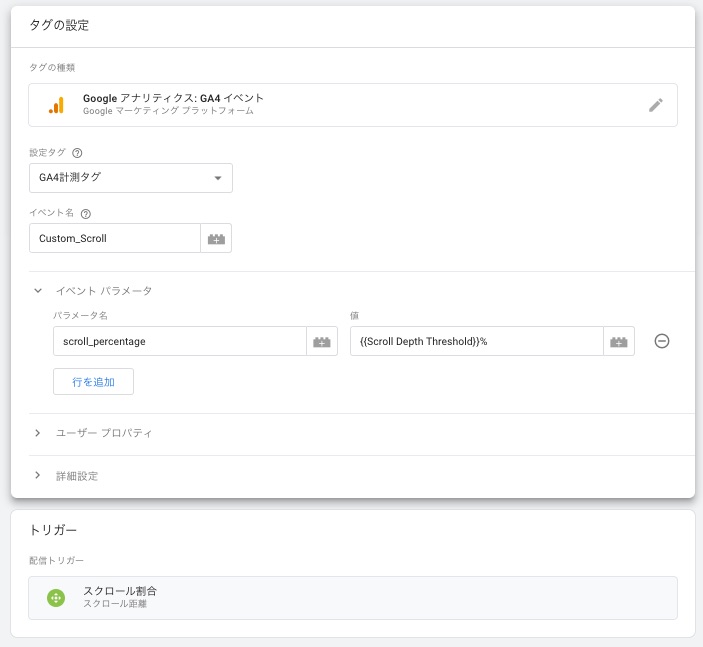Screen dimensions: 703x647
Task: Click the variable picker next to Custom_Scroll
Action: 216,239
